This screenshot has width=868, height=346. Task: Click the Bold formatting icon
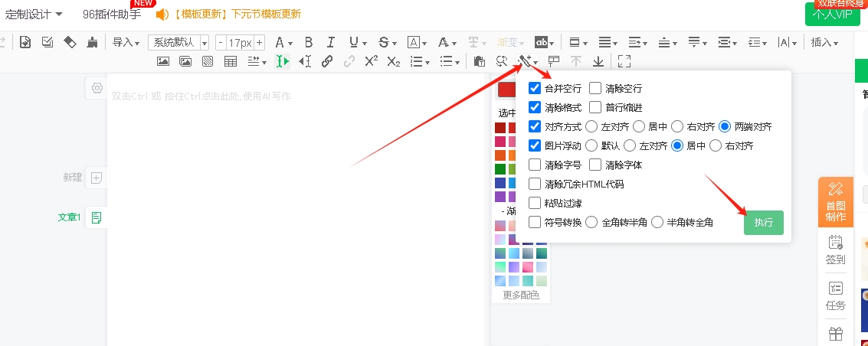point(309,42)
